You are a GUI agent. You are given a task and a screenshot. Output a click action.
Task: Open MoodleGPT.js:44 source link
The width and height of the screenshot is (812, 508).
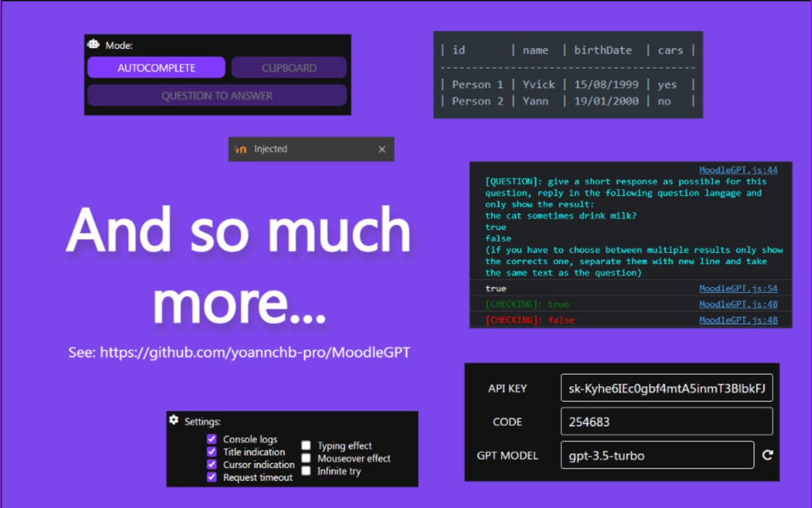point(738,170)
